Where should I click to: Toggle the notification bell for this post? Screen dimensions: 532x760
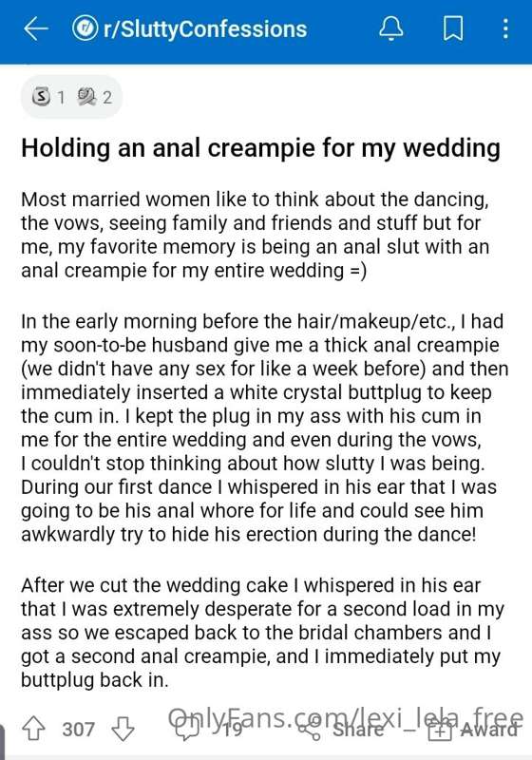click(390, 28)
